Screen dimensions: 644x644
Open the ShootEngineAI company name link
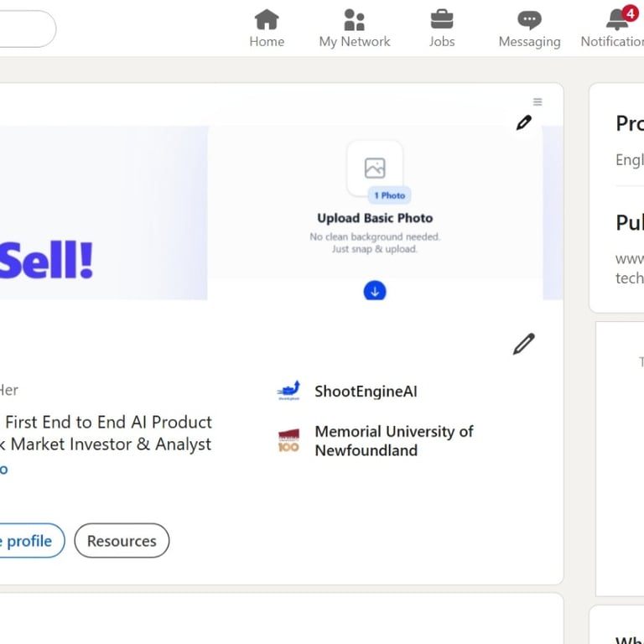pyautogui.click(x=366, y=392)
